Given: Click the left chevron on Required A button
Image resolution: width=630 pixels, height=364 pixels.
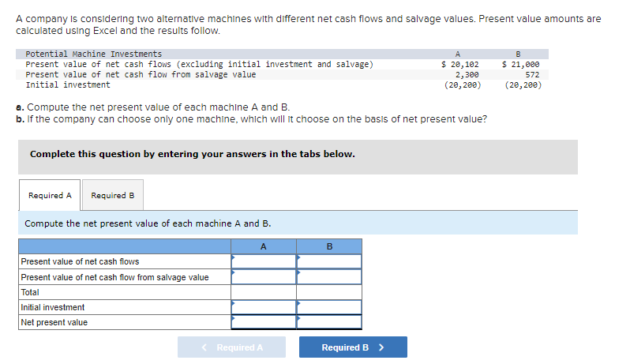Looking at the screenshot, I should 204,347.
